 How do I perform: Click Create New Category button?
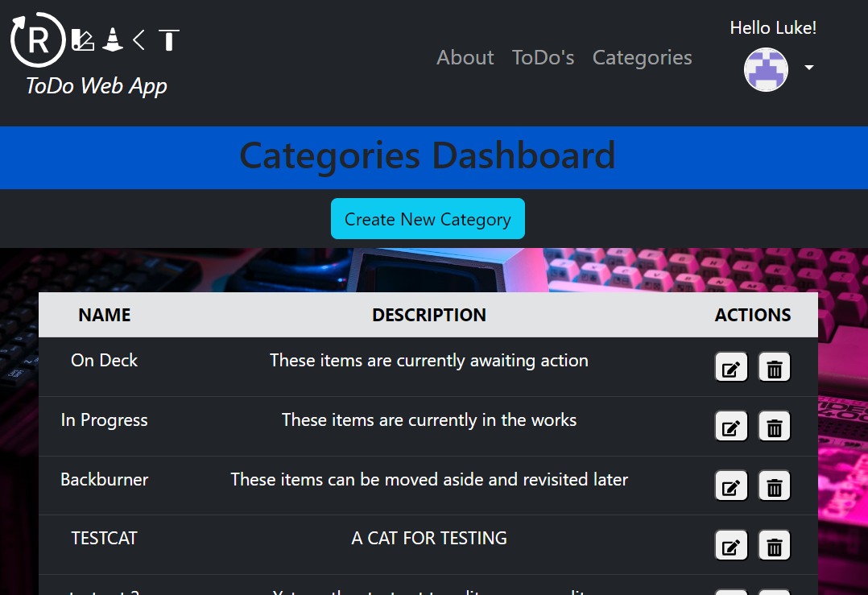pos(428,219)
